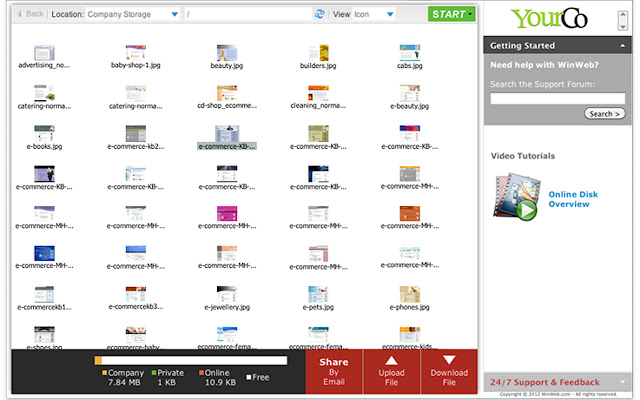This screenshot has width=640, height=400.
Task: Click the Video Tutorials heading
Action: point(523,156)
